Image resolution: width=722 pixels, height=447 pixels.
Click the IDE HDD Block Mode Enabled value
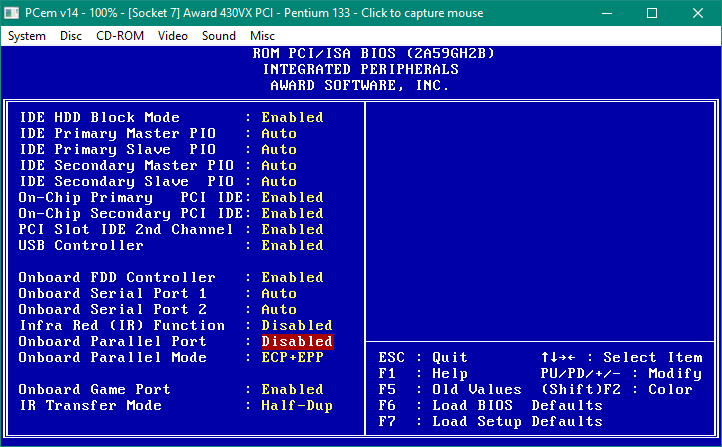pyautogui.click(x=292, y=117)
